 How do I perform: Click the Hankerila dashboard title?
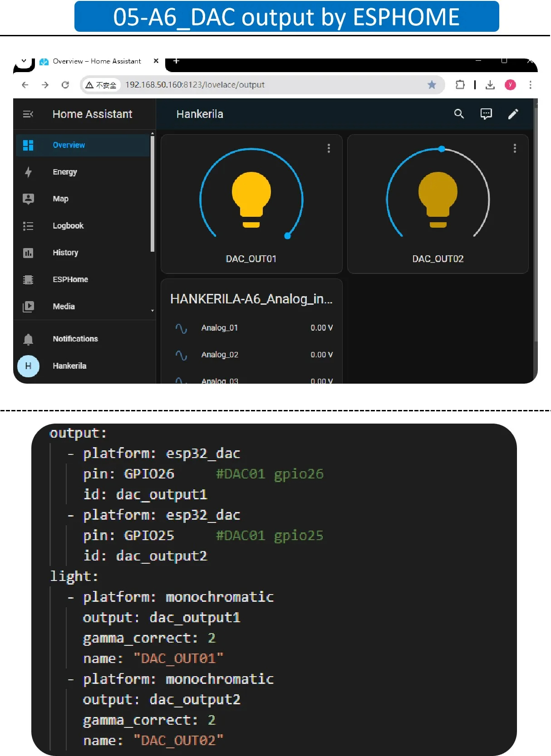pyautogui.click(x=200, y=114)
